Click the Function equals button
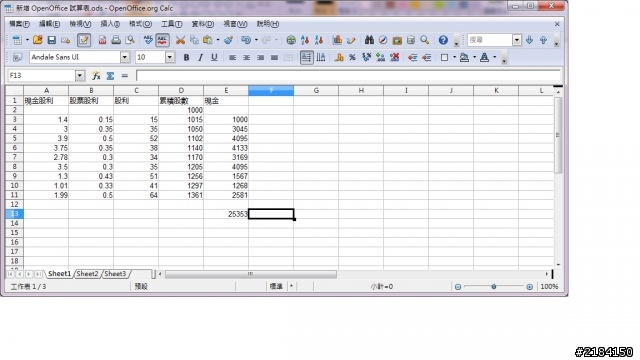This screenshot has height=360, width=640. (124, 76)
